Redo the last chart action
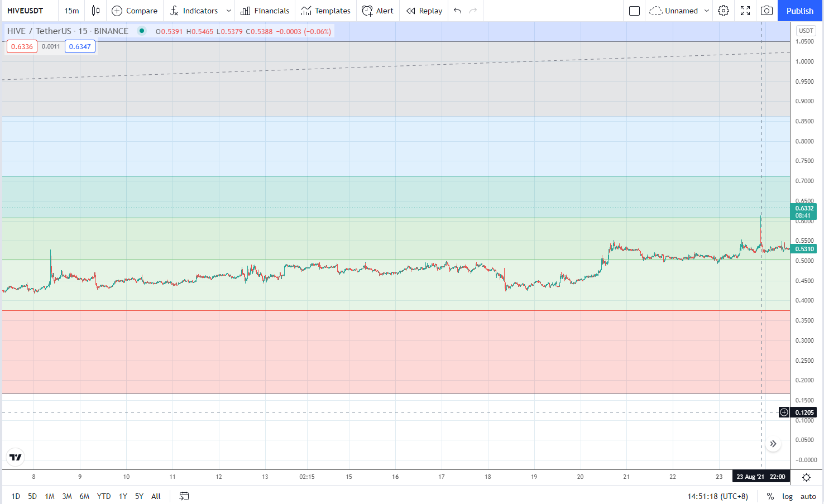Viewport: 824px width, 504px height. coord(473,11)
